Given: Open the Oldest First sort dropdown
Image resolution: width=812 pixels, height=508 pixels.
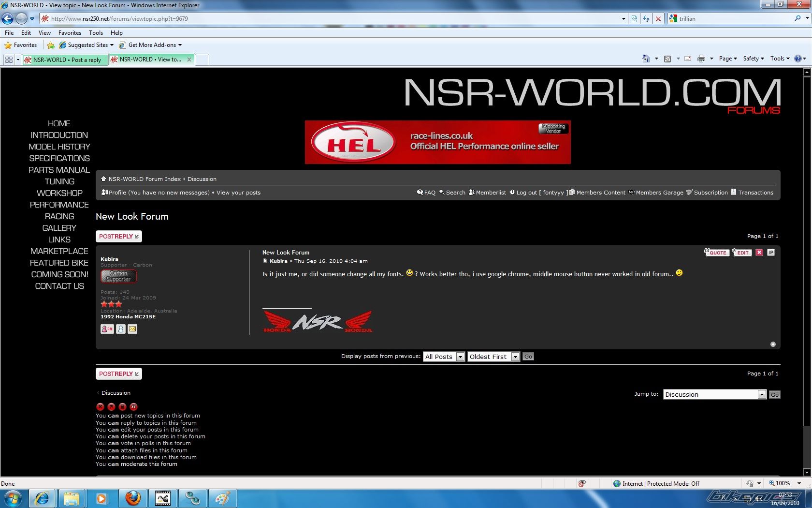Looking at the screenshot, I should (493, 357).
